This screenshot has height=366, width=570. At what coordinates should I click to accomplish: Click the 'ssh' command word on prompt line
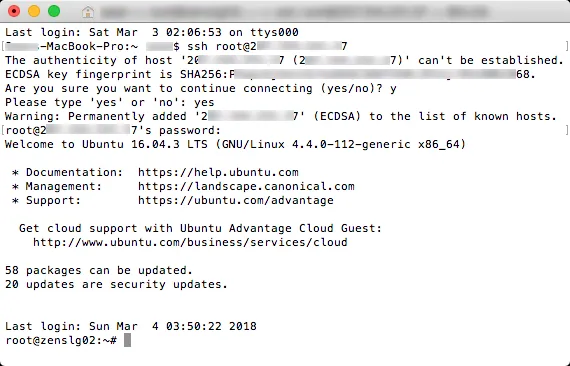197,47
